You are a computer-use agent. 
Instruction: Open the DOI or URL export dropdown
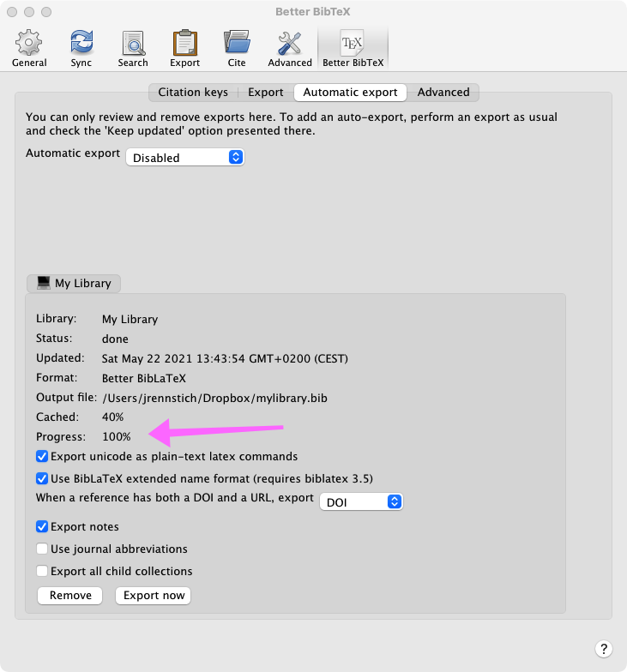(x=361, y=502)
